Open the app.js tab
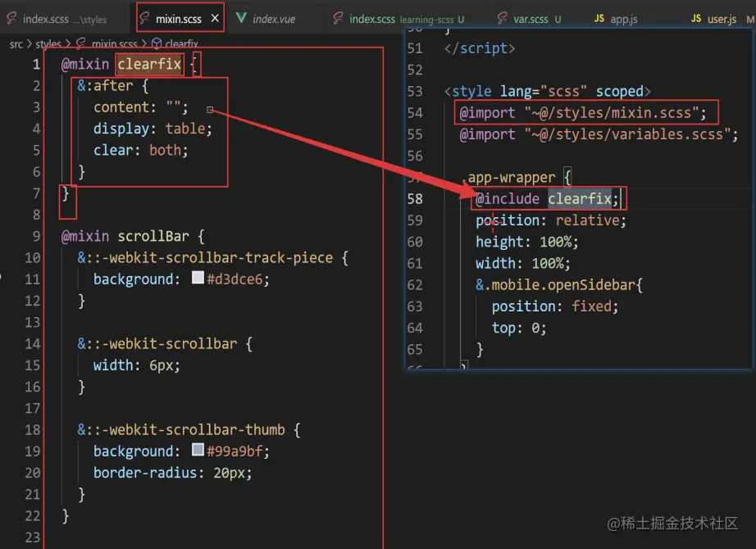The width and height of the screenshot is (756, 549). (615, 19)
